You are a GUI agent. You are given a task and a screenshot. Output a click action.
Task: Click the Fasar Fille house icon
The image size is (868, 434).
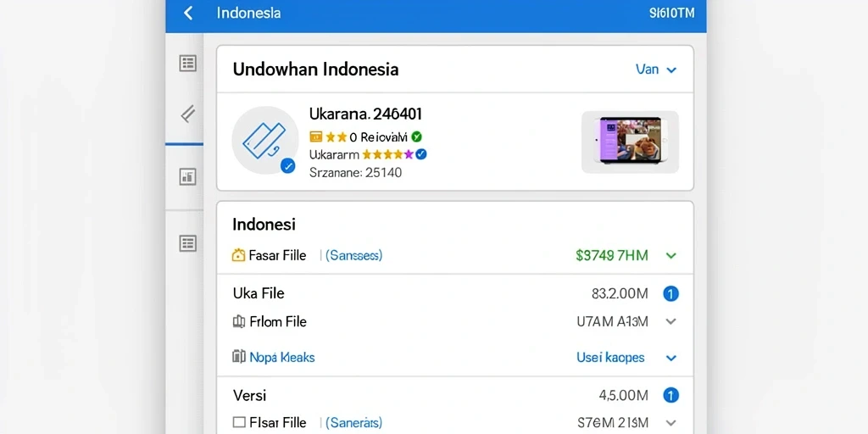pos(238,255)
